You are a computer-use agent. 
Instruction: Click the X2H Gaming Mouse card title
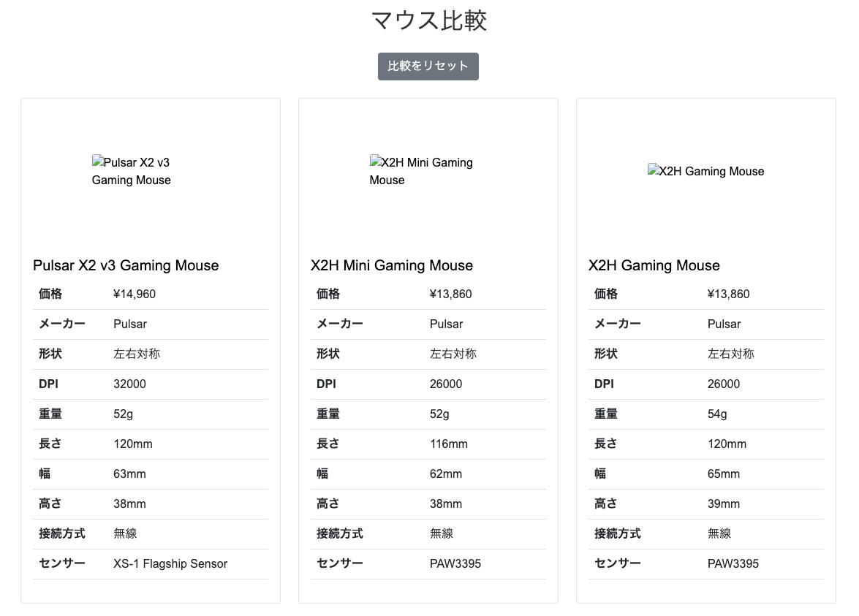pyautogui.click(x=654, y=265)
